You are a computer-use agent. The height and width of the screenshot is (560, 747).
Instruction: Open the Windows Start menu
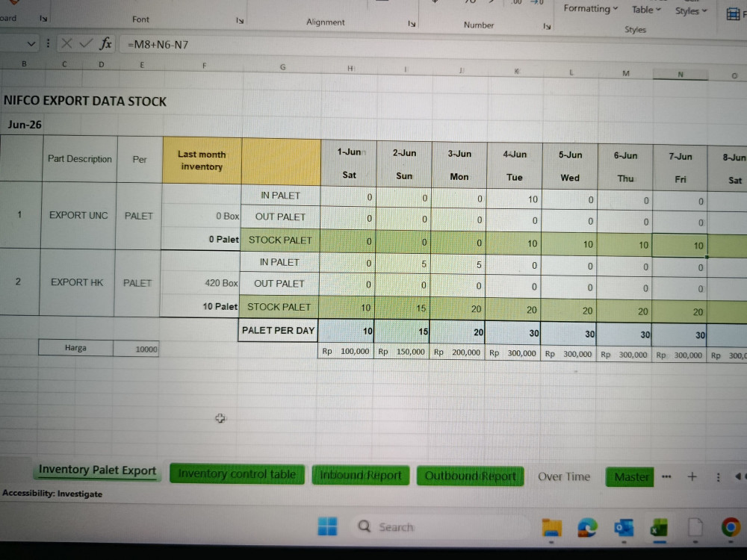327,526
